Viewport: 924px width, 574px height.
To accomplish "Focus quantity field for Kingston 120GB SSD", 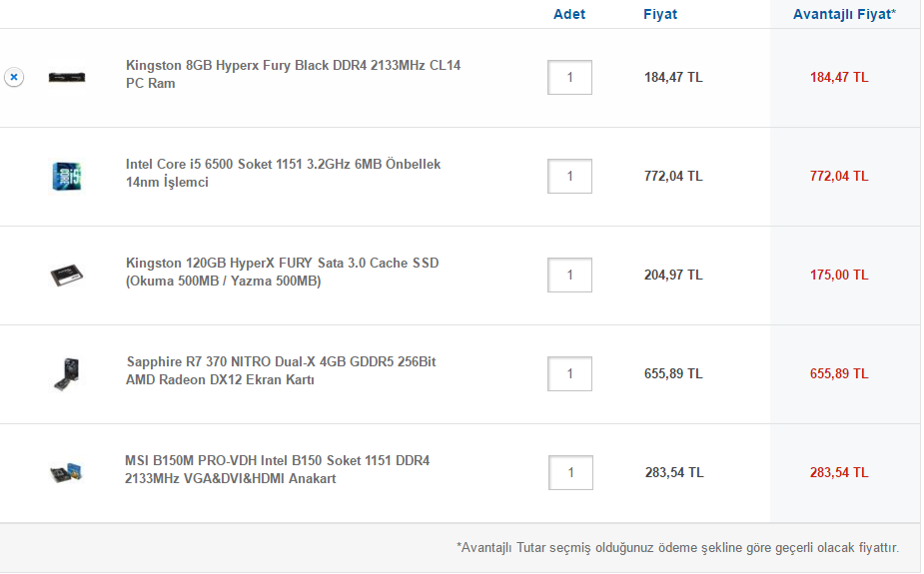I will [x=569, y=275].
